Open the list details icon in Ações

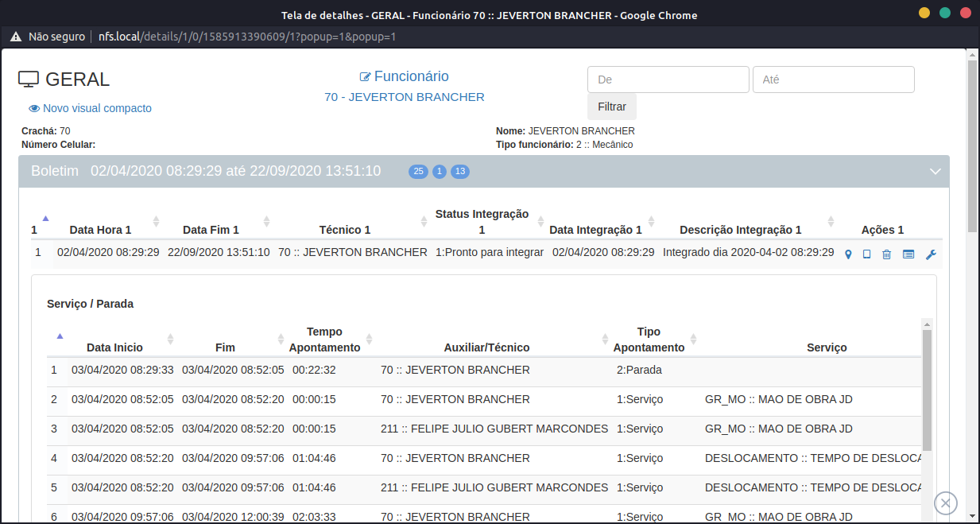(908, 254)
